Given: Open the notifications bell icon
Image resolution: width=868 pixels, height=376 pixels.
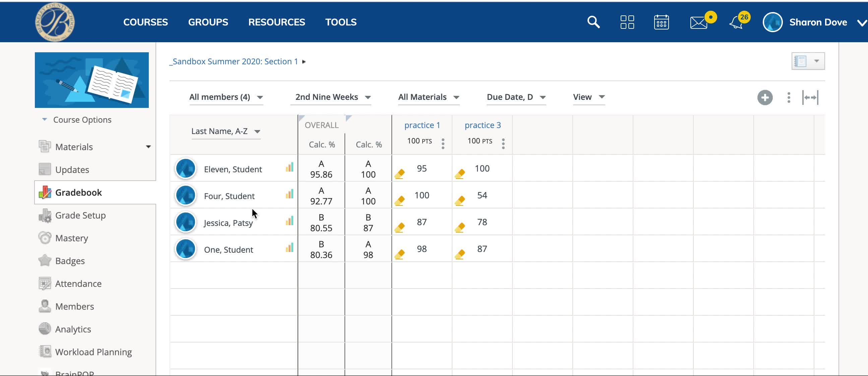Looking at the screenshot, I should 736,23.
